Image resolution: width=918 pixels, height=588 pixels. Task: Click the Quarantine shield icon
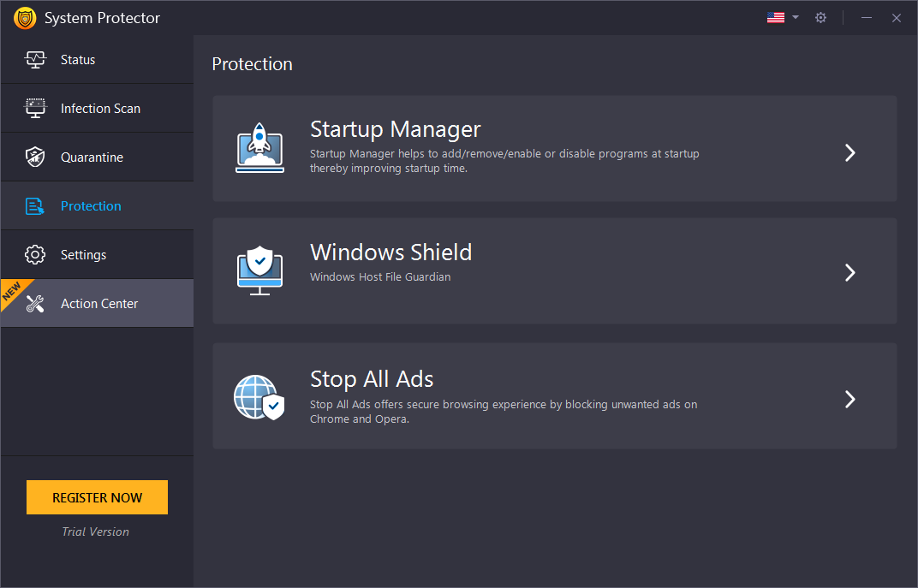coord(35,157)
